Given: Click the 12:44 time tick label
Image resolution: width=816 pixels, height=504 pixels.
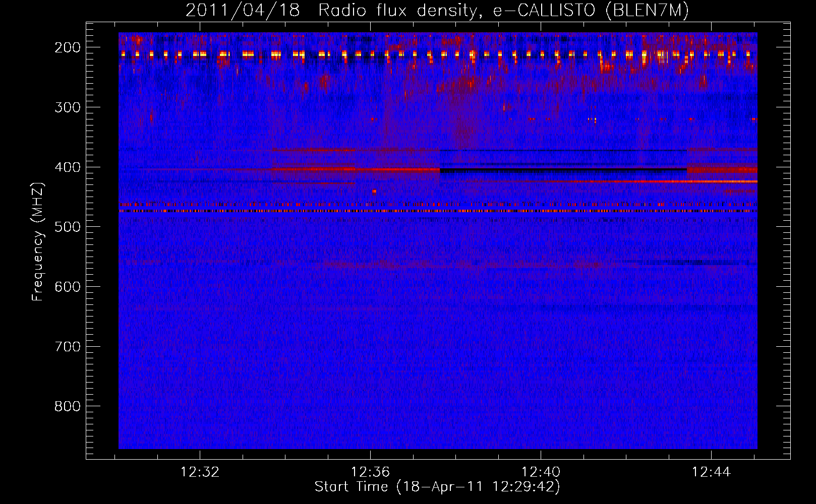Looking at the screenshot, I should pyautogui.click(x=711, y=472).
